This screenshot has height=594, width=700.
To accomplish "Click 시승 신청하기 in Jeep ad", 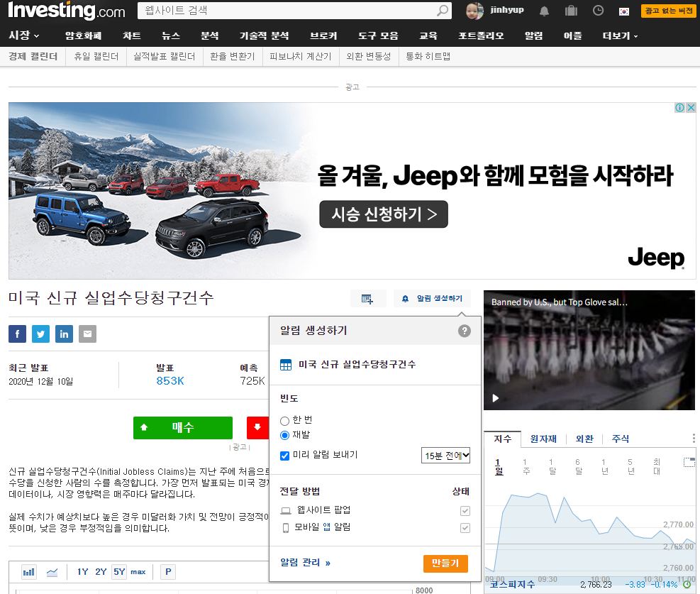I will coord(384,214).
